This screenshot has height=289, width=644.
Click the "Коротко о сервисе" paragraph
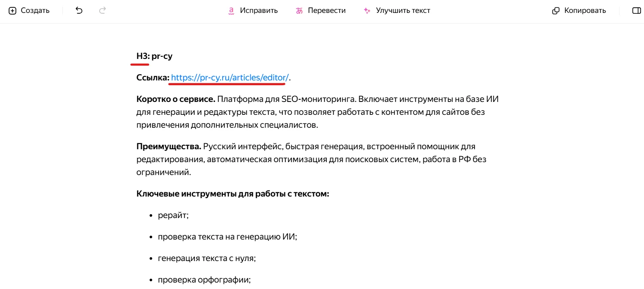(x=317, y=112)
